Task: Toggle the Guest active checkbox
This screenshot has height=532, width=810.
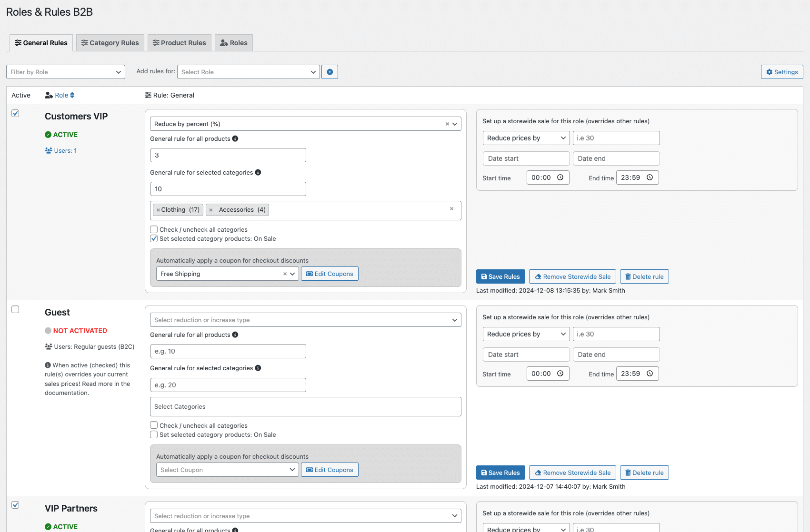Action: 15,309
